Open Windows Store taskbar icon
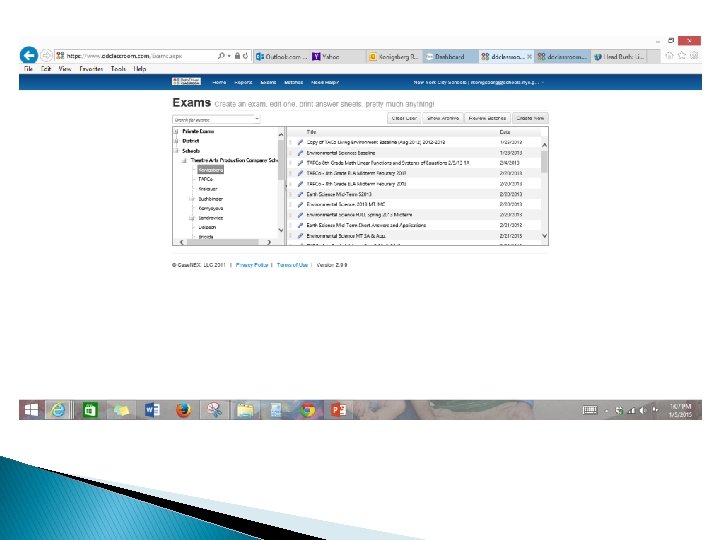Image resolution: width=720 pixels, height=540 pixels. [90, 410]
